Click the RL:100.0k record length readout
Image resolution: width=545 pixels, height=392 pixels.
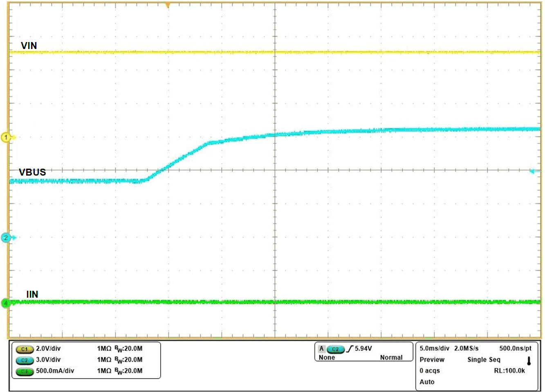(509, 371)
